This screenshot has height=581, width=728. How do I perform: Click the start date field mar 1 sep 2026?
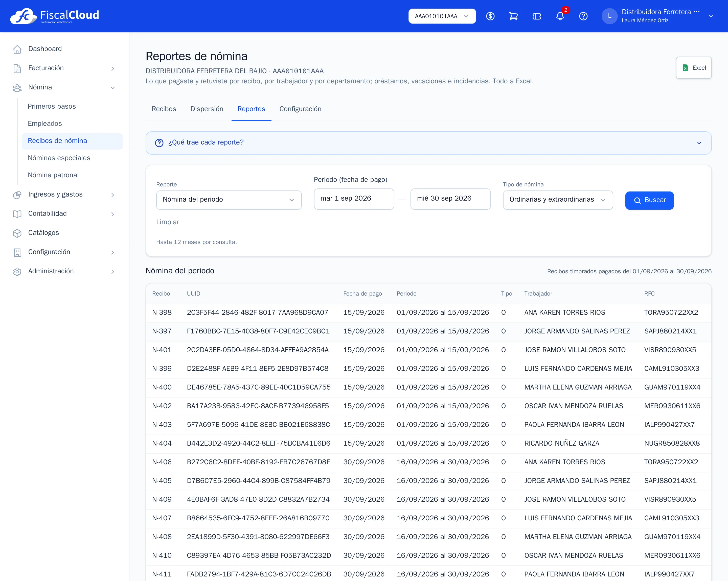[354, 199]
